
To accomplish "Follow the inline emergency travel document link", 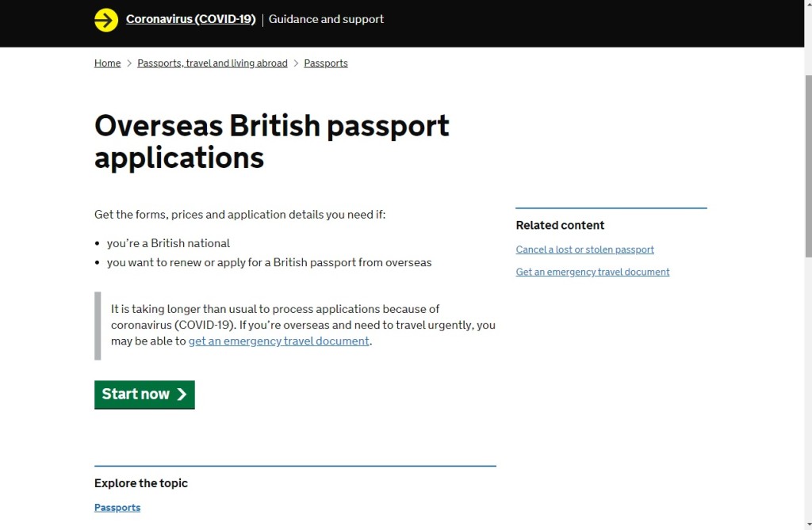I will [278, 341].
